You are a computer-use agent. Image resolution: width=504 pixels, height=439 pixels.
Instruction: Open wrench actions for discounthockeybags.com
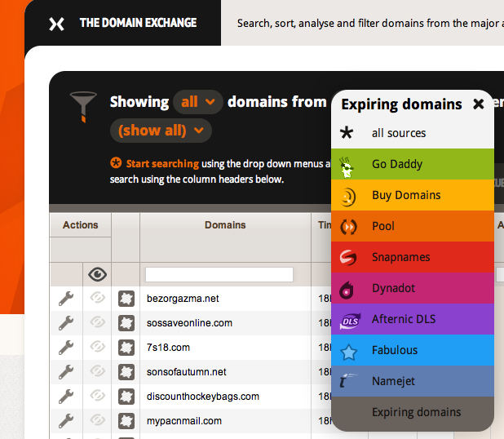[66, 397]
